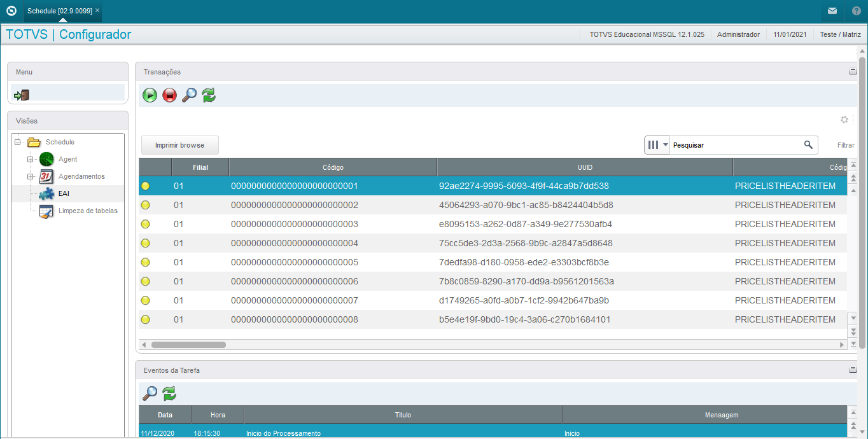Click yellow status dot of row 000...0002
This screenshot has height=439, width=868.
(145, 205)
